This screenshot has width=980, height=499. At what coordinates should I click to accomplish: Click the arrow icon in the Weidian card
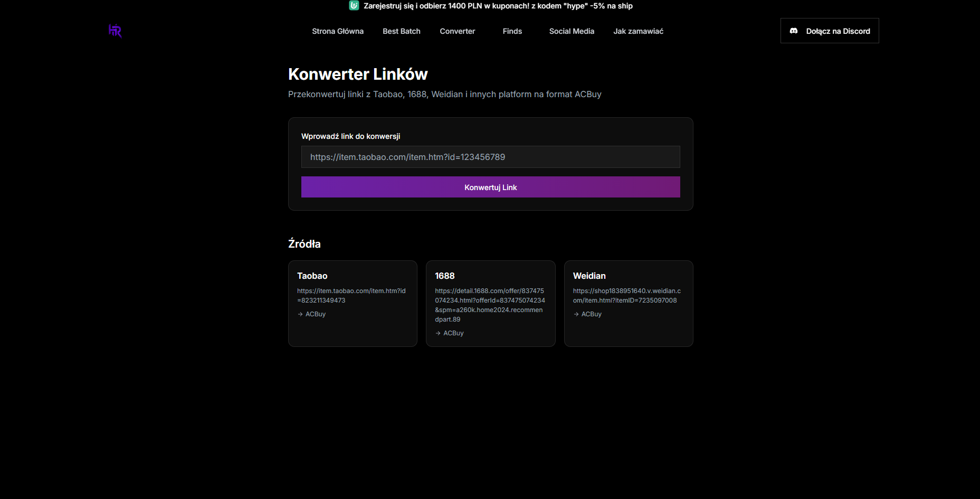coord(576,314)
